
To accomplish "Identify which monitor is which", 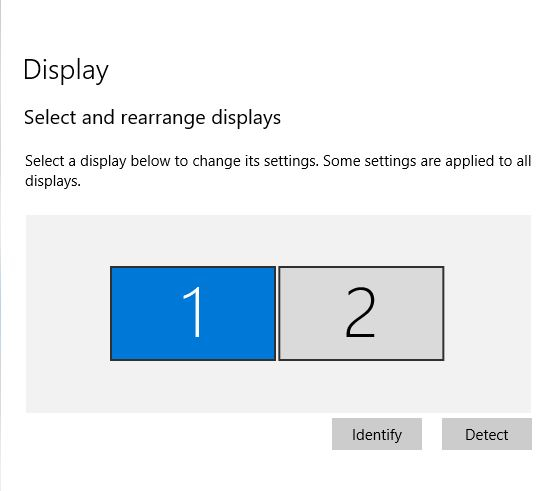I will [377, 434].
